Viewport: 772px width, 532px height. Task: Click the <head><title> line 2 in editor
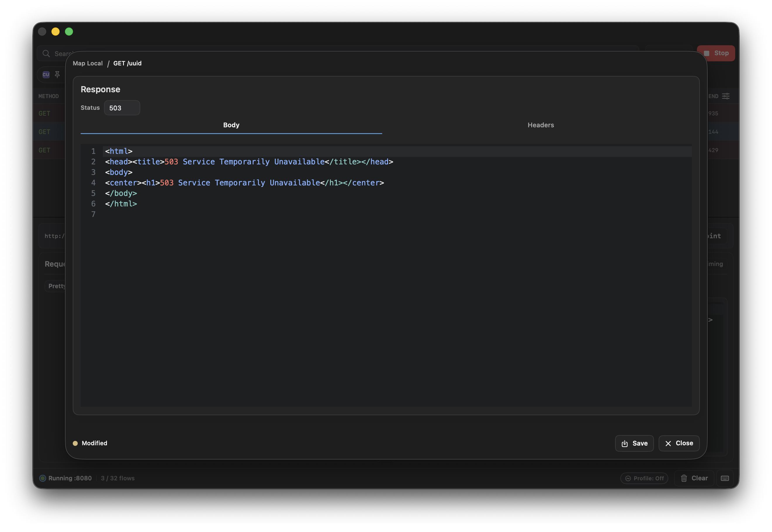coord(249,162)
